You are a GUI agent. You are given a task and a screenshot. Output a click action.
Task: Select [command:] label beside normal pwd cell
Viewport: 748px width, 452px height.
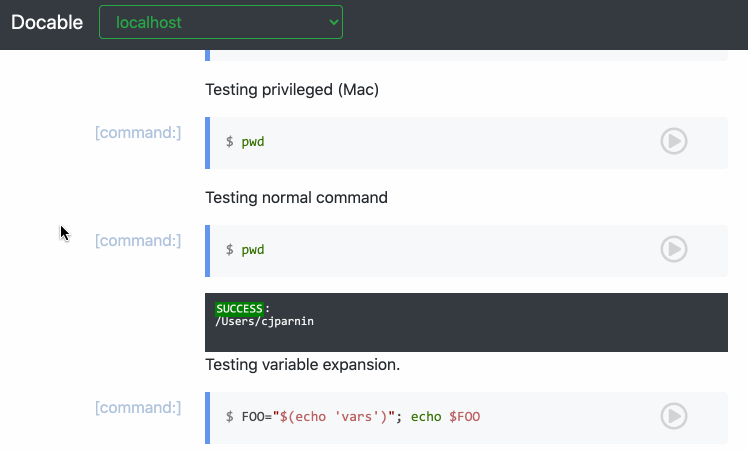pos(138,240)
